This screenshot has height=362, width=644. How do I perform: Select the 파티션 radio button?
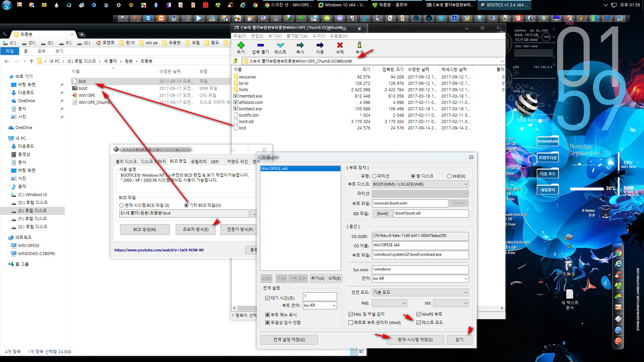(374, 176)
